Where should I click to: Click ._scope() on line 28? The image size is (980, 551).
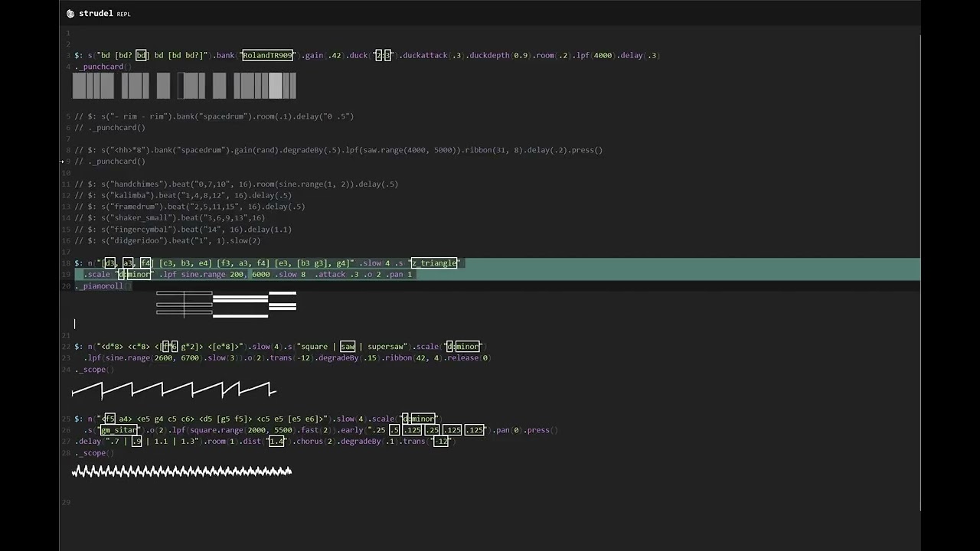(x=94, y=453)
